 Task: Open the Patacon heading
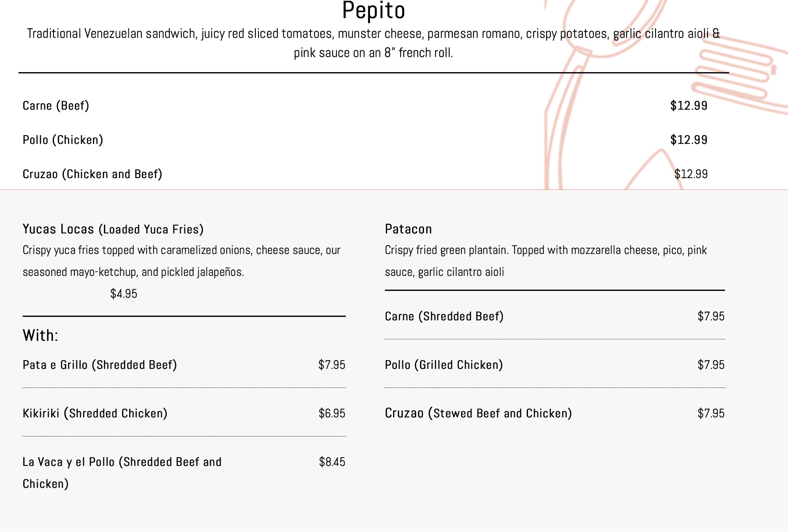408,229
